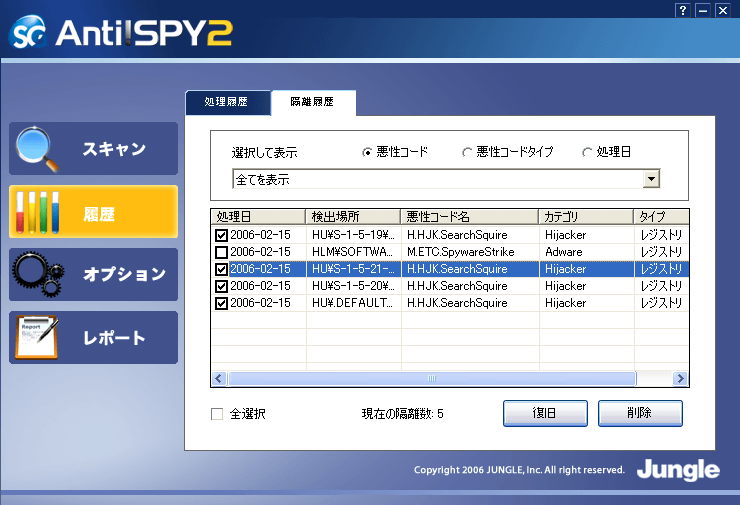This screenshot has height=505, width=740.
Task: Uncheck the HU¥S-1-5-20 row checkbox
Action: click(x=221, y=286)
